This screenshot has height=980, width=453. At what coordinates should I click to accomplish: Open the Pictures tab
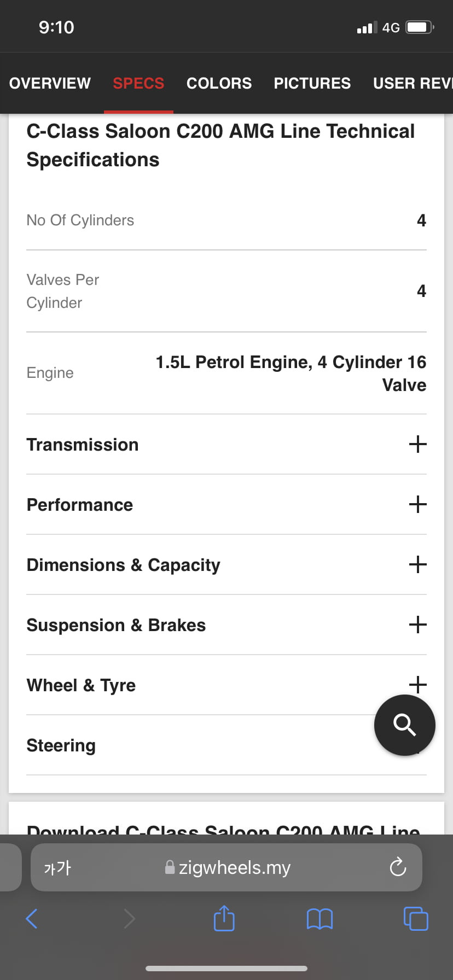pyautogui.click(x=312, y=83)
